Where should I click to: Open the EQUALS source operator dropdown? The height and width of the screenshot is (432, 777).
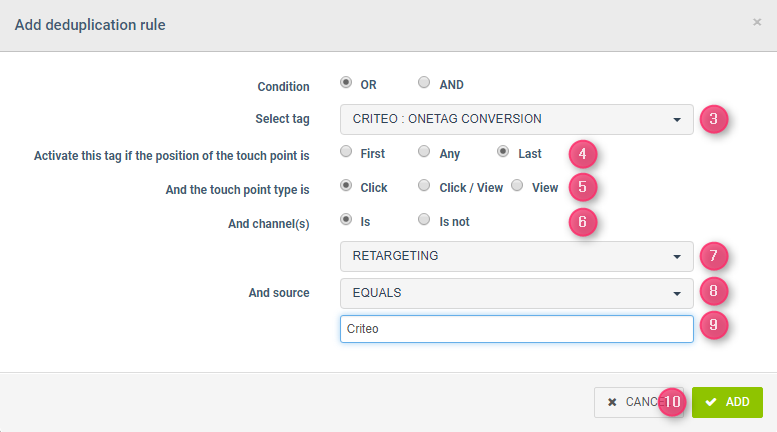pos(516,292)
